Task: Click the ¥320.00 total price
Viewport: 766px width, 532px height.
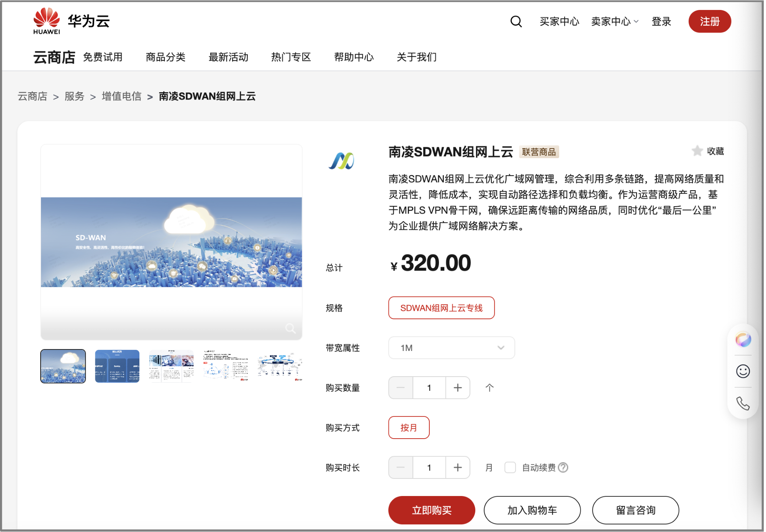Action: (430, 263)
